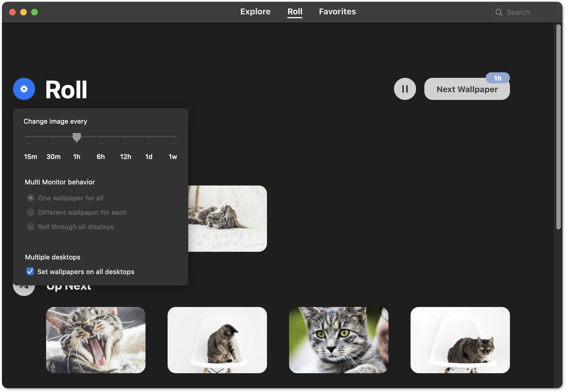Click the vertical scrollbar thumb
This screenshot has height=392, width=566.
(558, 127)
